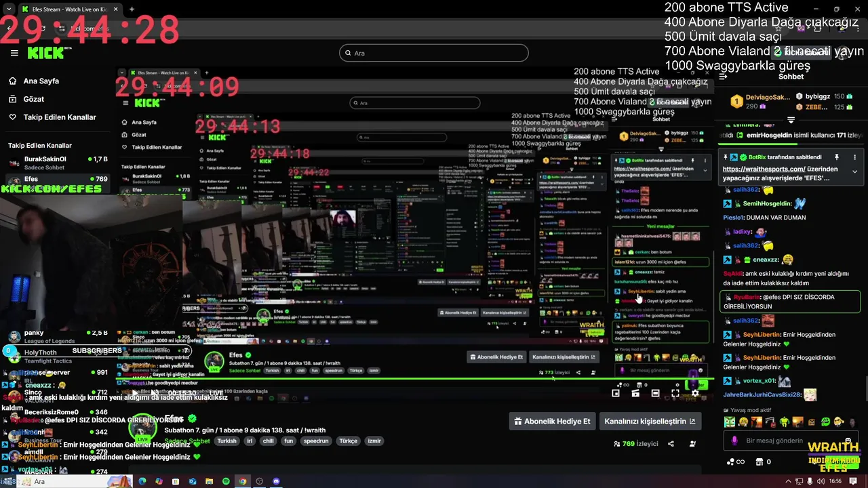
Task: Select BurakSakinOl in followed channels
Action: (x=58, y=163)
